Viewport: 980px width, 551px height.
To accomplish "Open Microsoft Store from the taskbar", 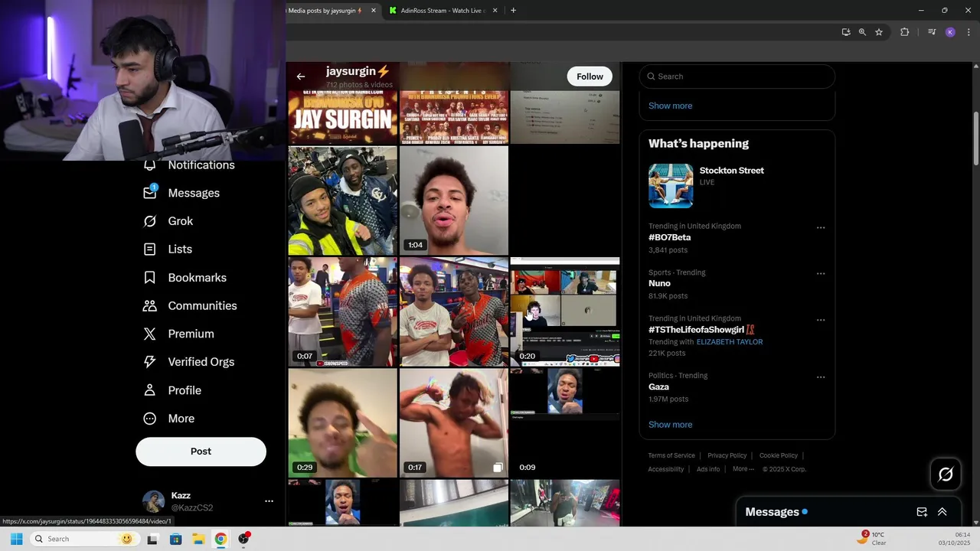I will point(175,539).
